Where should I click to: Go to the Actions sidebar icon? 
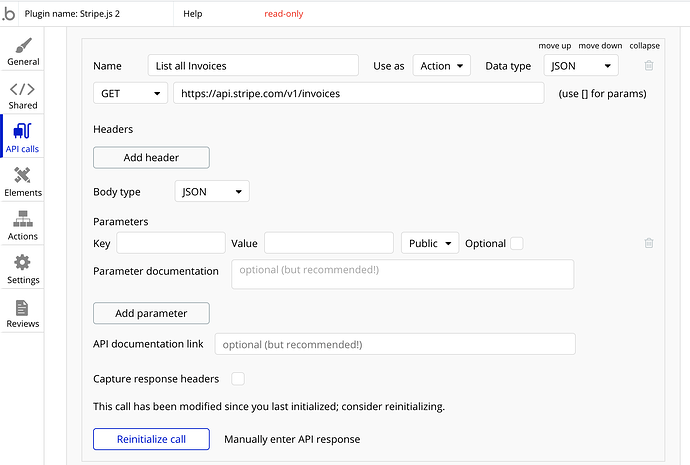[x=23, y=221]
